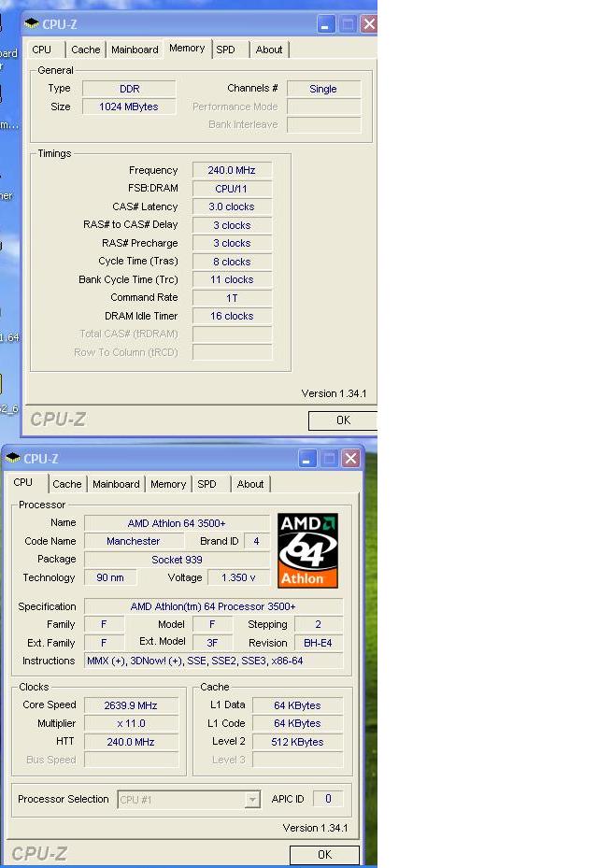Viewport: 598px width, 868px height.
Task: Select the Cache tab in lower window
Action: pyautogui.click(x=67, y=484)
